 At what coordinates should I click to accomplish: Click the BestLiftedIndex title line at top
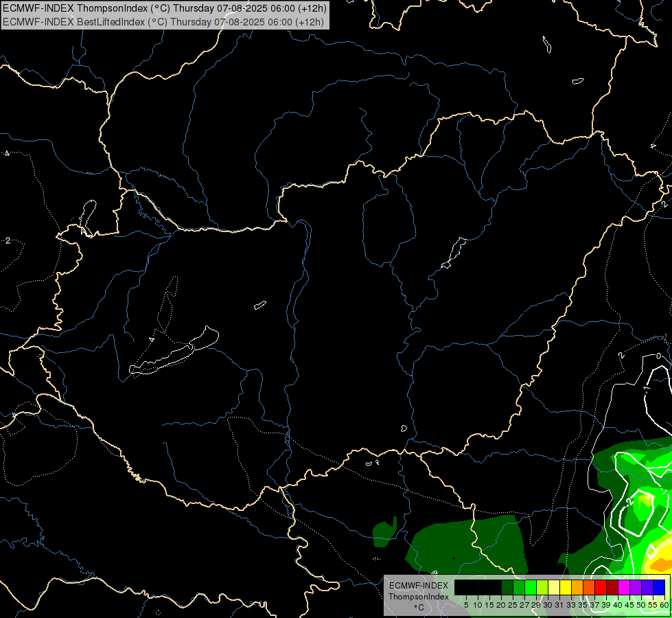[x=163, y=22]
